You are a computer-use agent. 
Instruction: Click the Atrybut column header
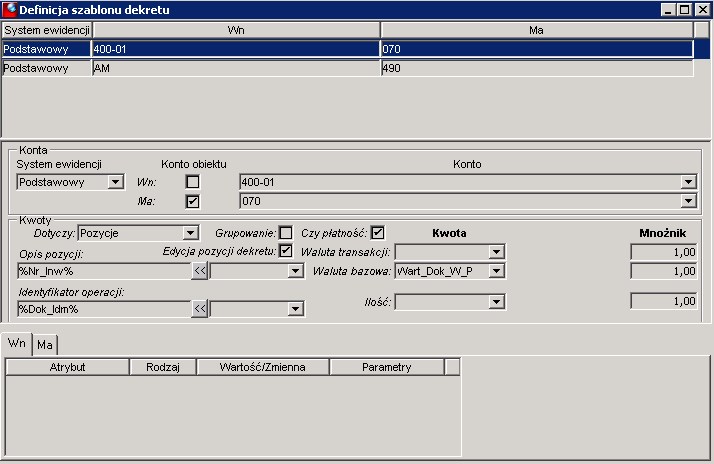(x=67, y=367)
